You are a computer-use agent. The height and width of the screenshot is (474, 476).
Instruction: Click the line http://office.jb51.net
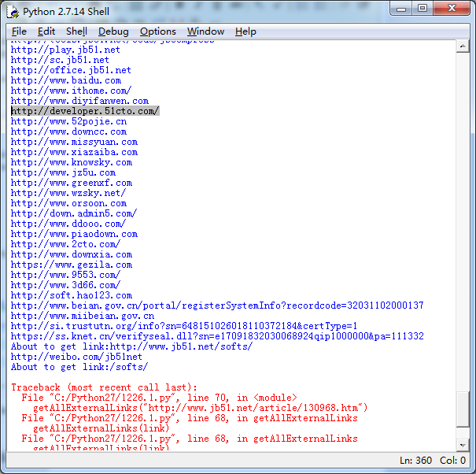click(x=71, y=70)
